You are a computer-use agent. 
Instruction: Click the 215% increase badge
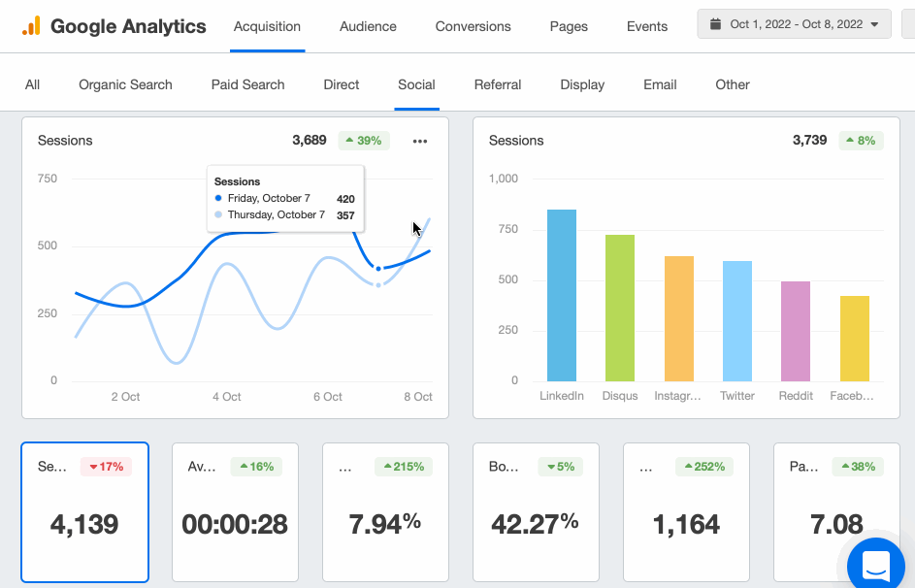(404, 466)
